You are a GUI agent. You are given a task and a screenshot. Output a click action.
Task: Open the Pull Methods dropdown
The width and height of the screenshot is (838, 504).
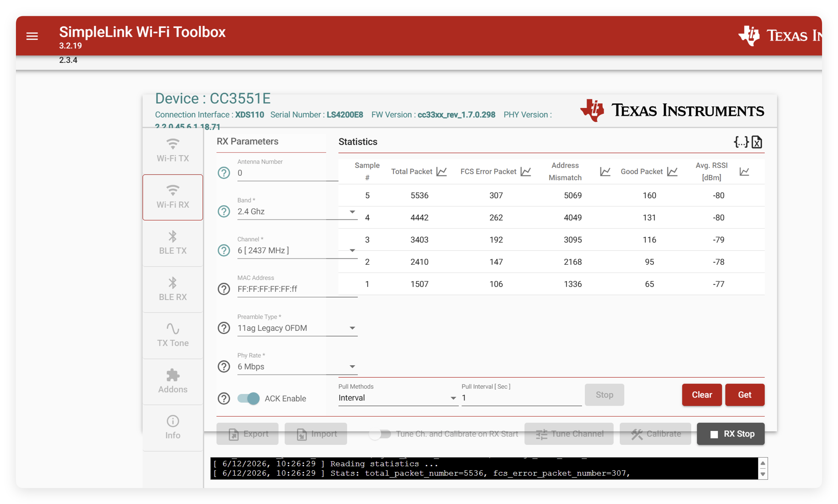pyautogui.click(x=398, y=398)
